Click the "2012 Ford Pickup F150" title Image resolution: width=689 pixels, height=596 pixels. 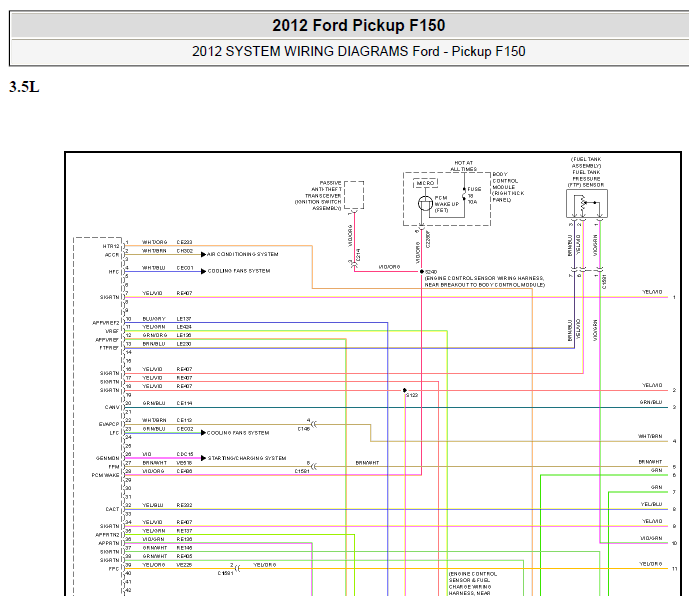point(359,25)
